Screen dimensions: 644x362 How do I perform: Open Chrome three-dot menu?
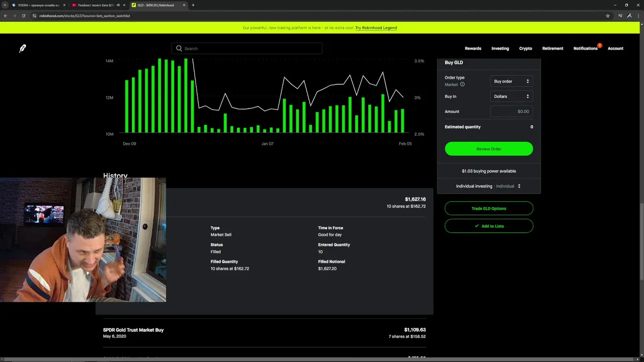pos(638,16)
